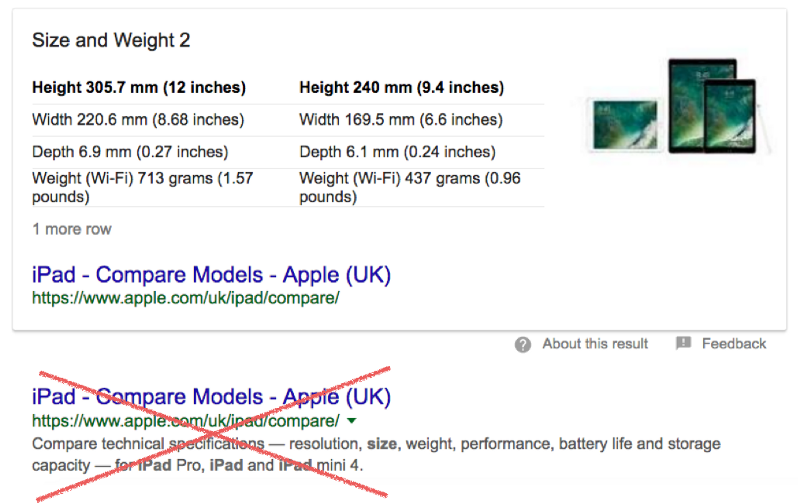800x503 pixels.
Task: Select 'Width 220.6 mm (8.68 inches)' cell
Action: [138, 120]
